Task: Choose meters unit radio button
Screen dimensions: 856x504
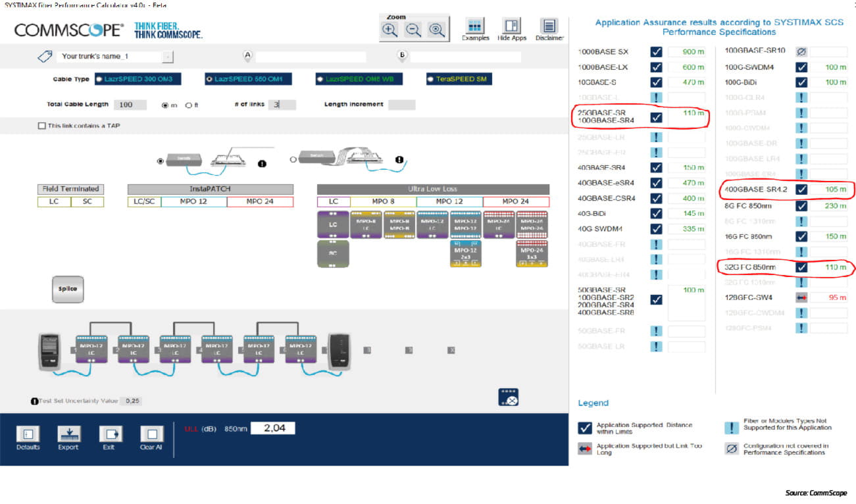Action: click(x=164, y=105)
